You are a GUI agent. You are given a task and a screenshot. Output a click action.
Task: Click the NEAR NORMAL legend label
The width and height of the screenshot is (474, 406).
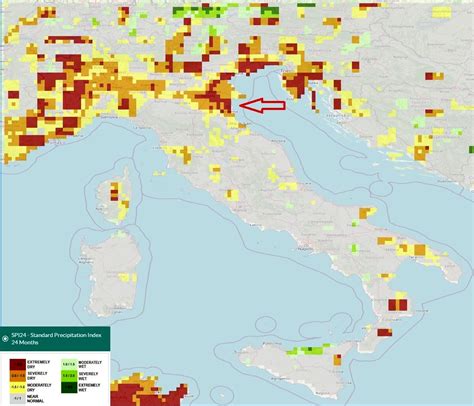[35, 399]
